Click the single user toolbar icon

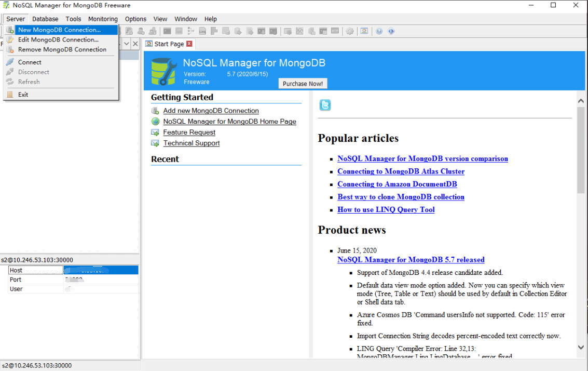tap(141, 31)
